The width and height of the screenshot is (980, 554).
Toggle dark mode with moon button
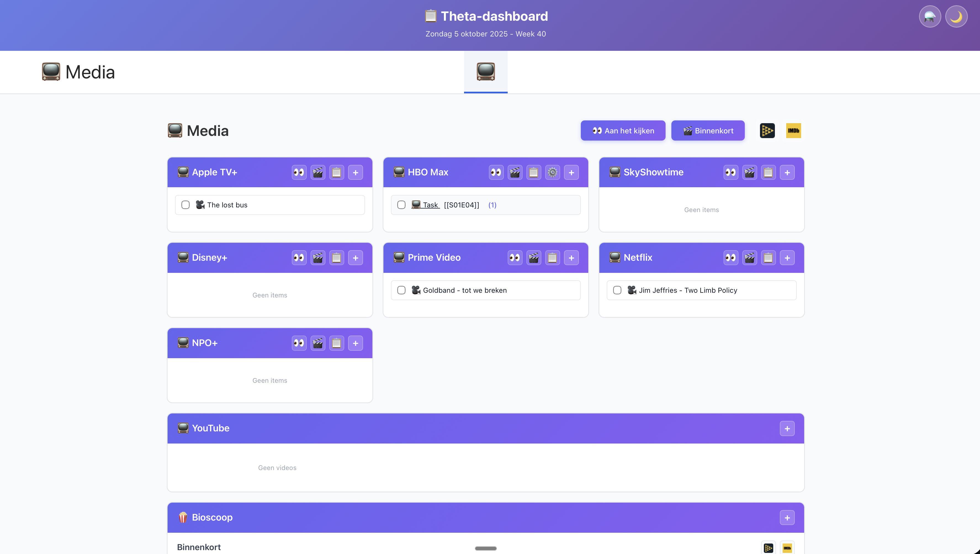pyautogui.click(x=956, y=16)
